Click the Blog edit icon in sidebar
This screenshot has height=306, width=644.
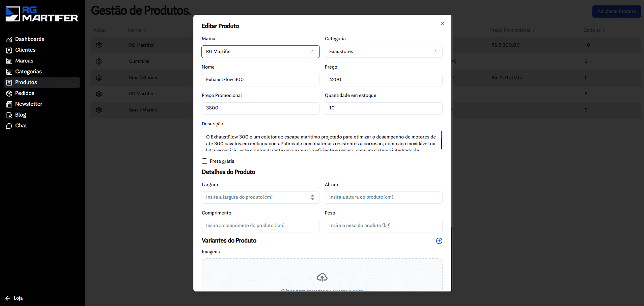point(9,115)
